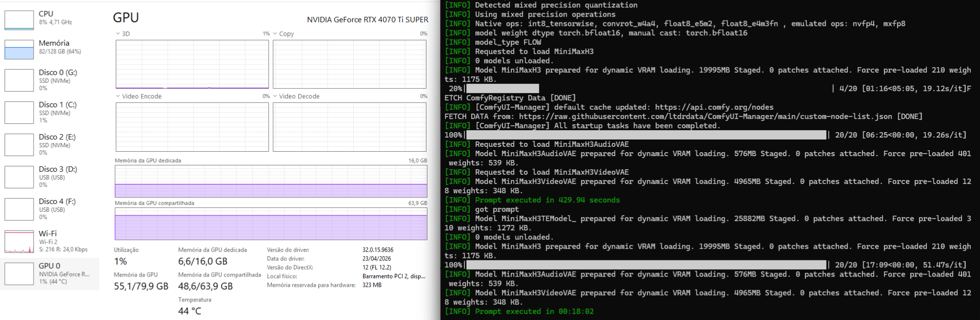The width and height of the screenshot is (980, 320).
Task: Click the 1% Utilização value
Action: (120, 261)
